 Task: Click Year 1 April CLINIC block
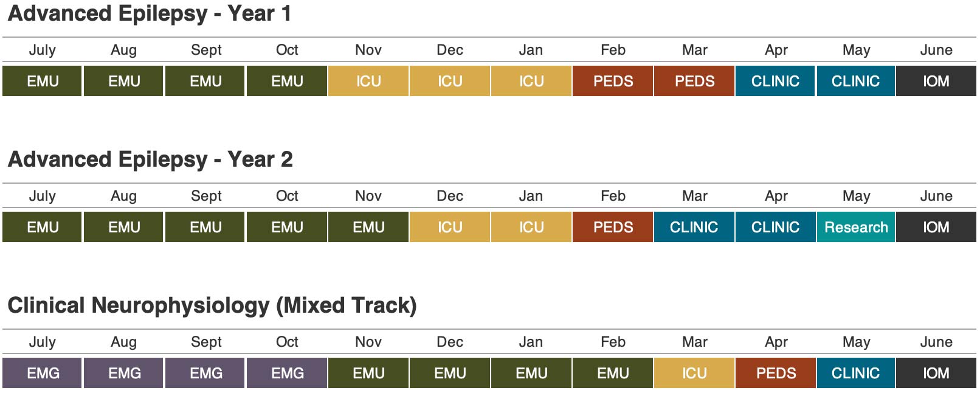(775, 81)
